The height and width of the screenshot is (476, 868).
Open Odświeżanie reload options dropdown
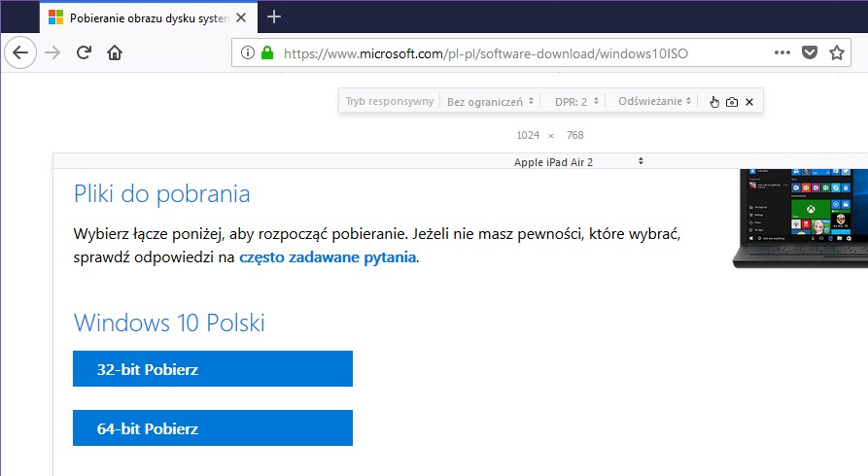coord(654,101)
